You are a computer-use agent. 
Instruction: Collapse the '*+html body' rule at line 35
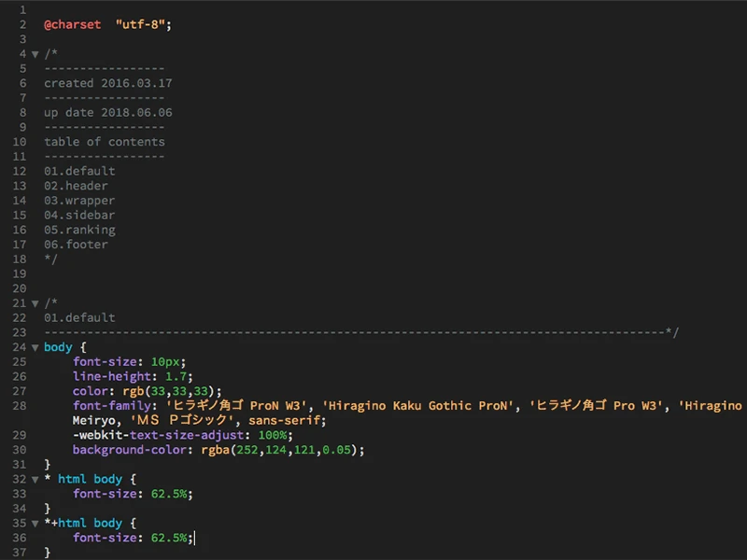35,524
